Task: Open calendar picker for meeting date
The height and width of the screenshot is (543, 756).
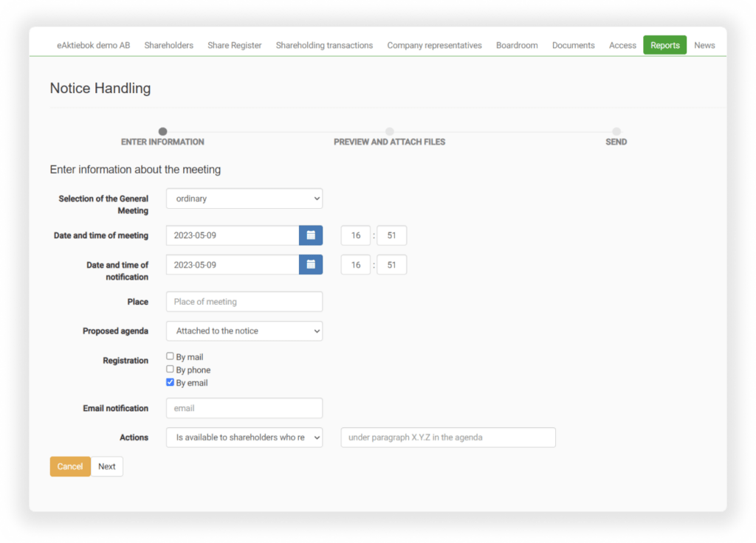Action: [311, 235]
